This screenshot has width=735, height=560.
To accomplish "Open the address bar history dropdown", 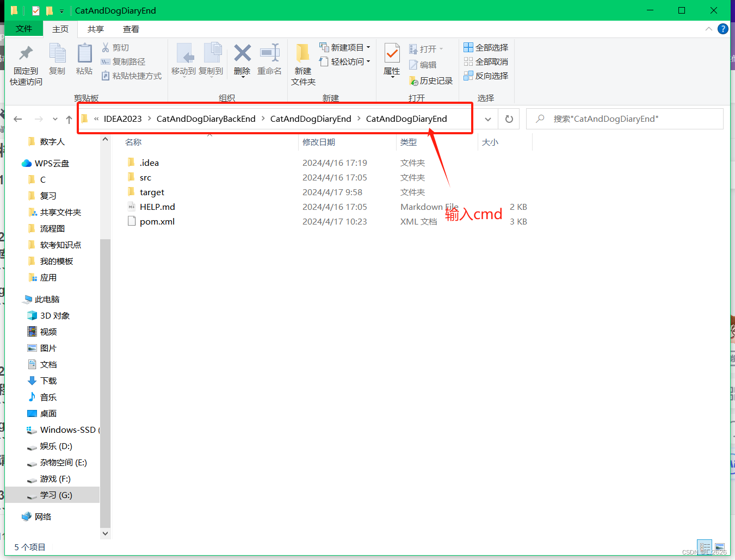I will pos(487,119).
